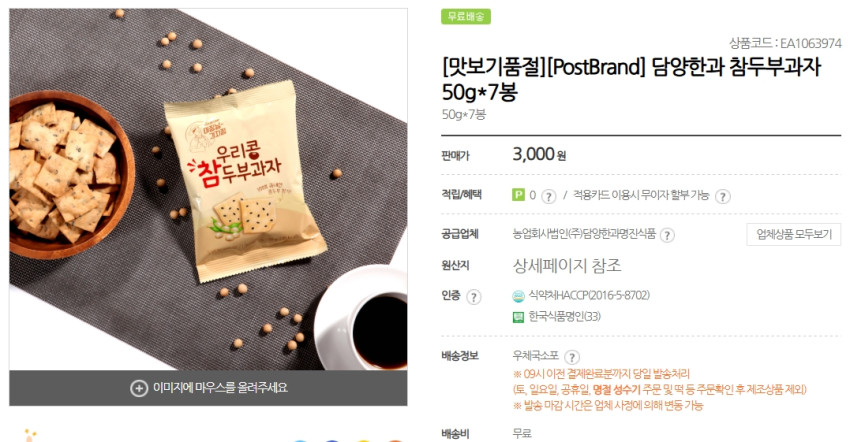The height and width of the screenshot is (442, 850).
Task: Click the help icon beside 우체국소포
Action: pos(572,357)
